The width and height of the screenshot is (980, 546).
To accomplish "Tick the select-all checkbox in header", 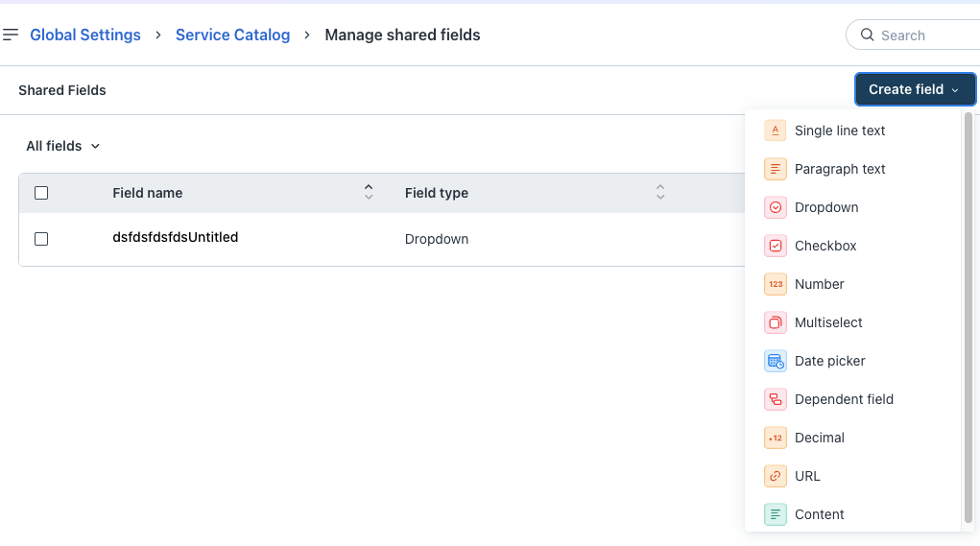I will pos(41,193).
